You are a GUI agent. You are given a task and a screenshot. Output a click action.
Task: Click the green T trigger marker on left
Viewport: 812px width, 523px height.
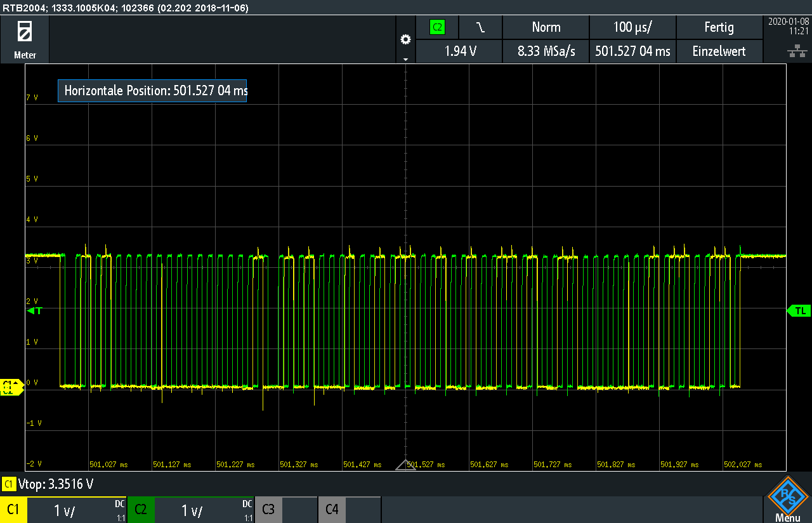pos(35,310)
